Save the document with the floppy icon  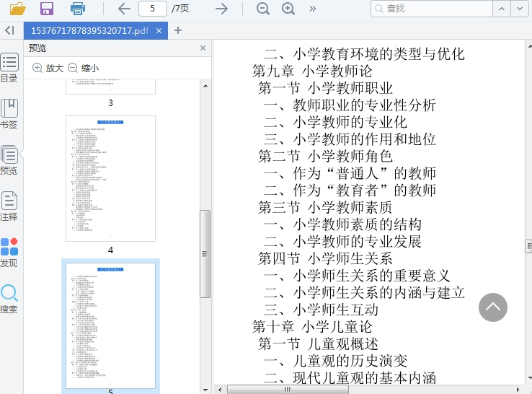pyautogui.click(x=47, y=9)
